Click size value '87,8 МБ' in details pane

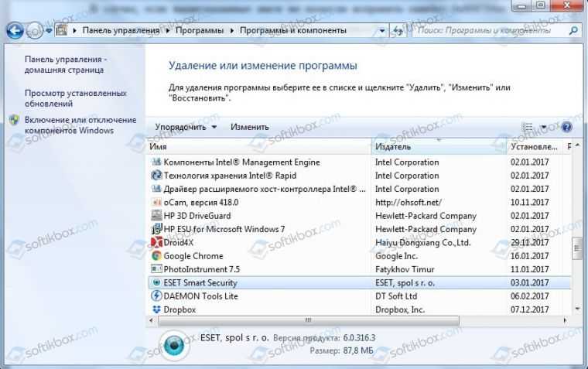click(x=357, y=350)
